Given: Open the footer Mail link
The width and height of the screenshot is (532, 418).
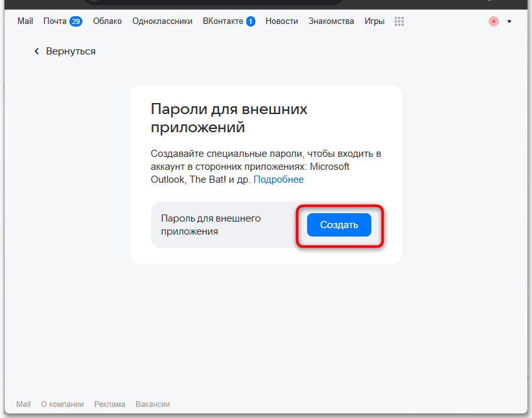Looking at the screenshot, I should point(23,404).
